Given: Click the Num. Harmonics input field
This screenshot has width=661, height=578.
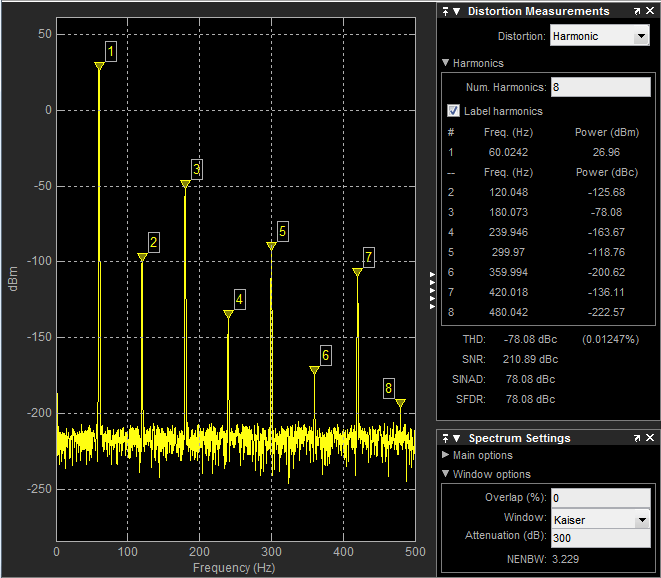Looking at the screenshot, I should 600,87.
